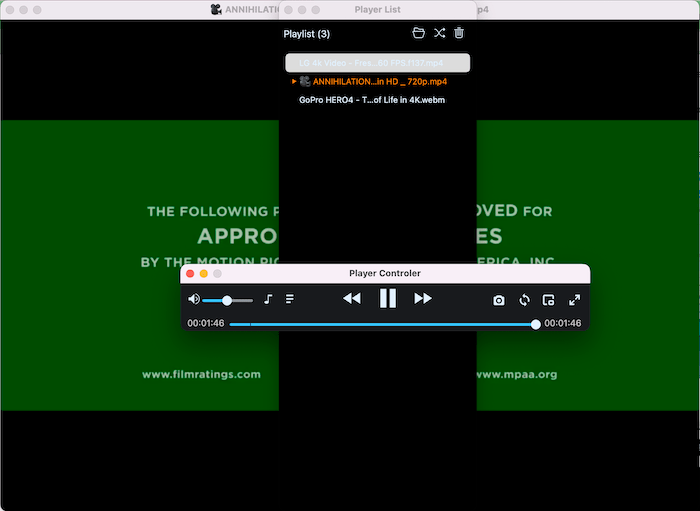Rewind the video

point(351,299)
